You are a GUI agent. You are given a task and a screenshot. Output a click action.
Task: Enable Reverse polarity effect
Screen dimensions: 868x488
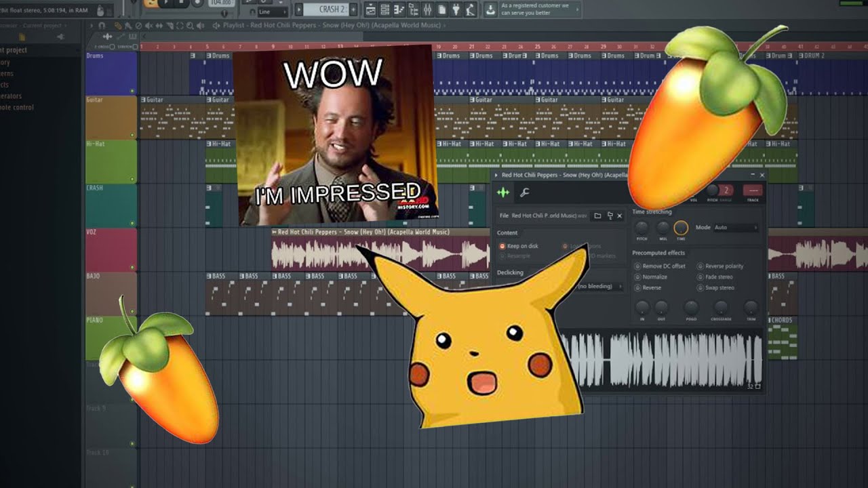pos(720,266)
